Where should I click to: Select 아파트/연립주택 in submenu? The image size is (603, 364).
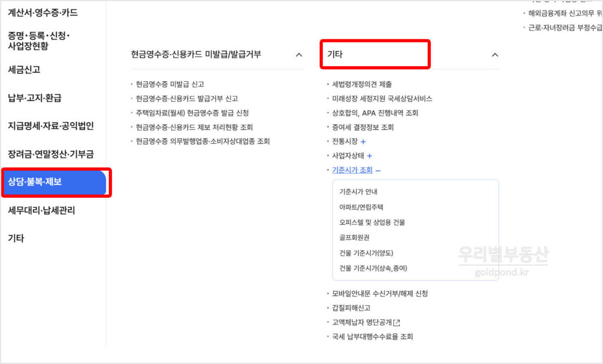point(361,207)
